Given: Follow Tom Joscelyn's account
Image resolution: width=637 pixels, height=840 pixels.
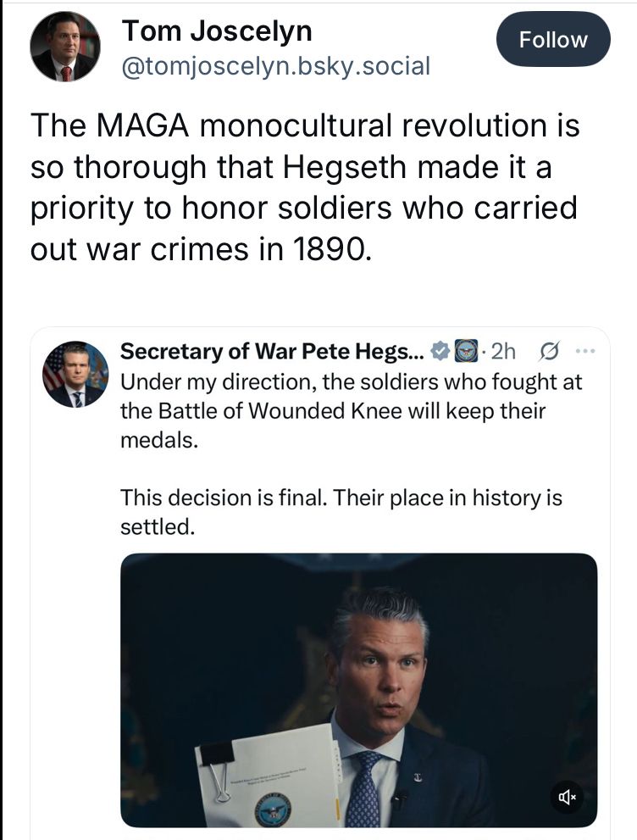Looking at the screenshot, I should (x=553, y=39).
